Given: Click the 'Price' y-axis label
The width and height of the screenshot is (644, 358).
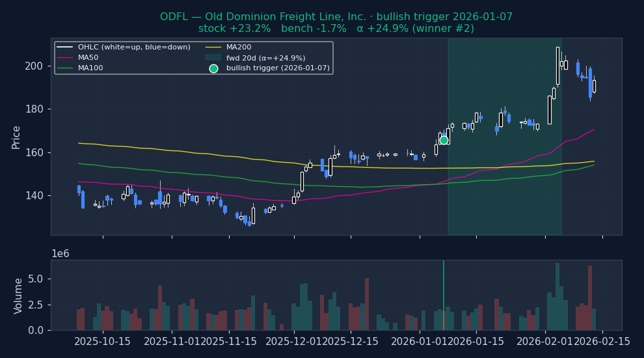Looking at the screenshot, I should click(16, 137).
